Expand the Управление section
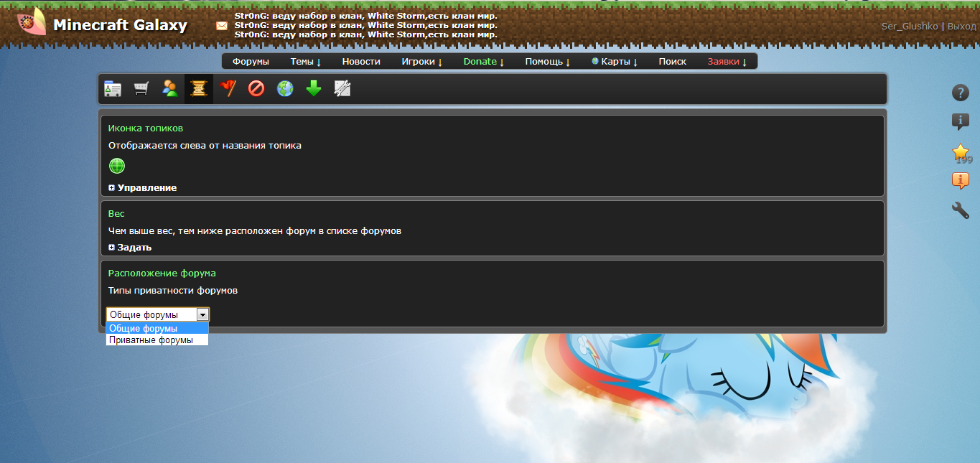Image resolution: width=980 pixels, height=463 pixels. (x=143, y=187)
